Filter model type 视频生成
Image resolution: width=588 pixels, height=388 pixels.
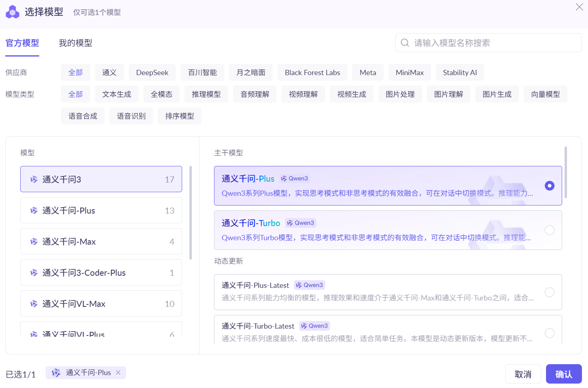[x=352, y=94]
